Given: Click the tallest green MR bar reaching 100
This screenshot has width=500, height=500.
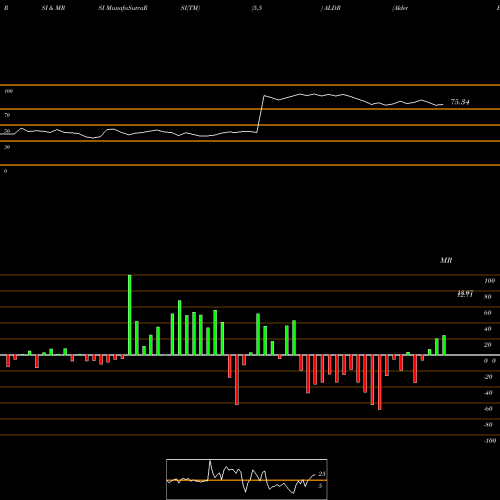Looking at the screenshot, I should tap(130, 315).
